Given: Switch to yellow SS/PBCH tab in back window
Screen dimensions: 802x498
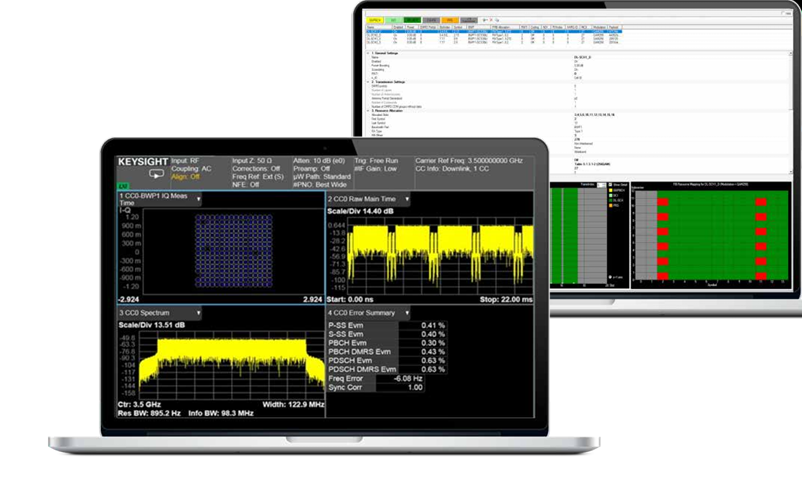Looking at the screenshot, I should coord(375,20).
